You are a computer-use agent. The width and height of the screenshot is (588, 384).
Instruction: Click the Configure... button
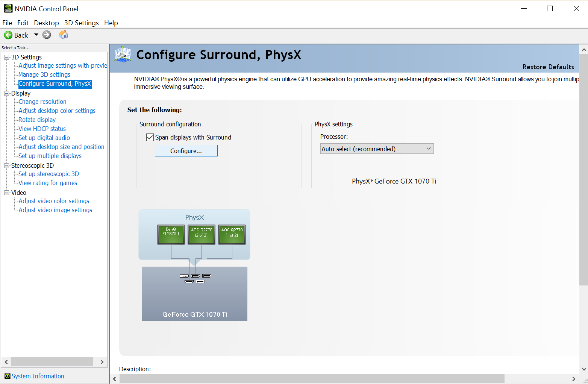point(186,151)
